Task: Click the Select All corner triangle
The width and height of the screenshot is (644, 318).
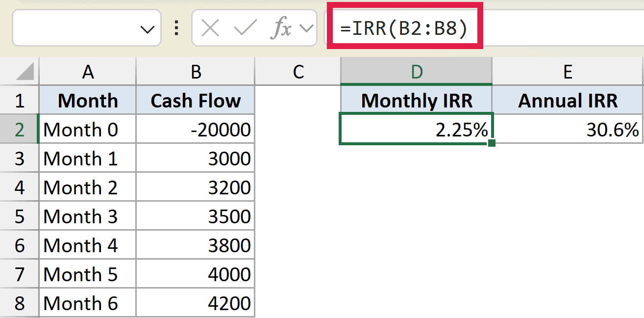Action: (x=25, y=72)
